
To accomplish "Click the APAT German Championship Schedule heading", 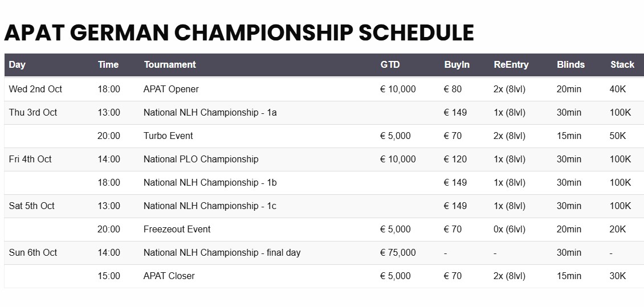I will click(x=239, y=33).
